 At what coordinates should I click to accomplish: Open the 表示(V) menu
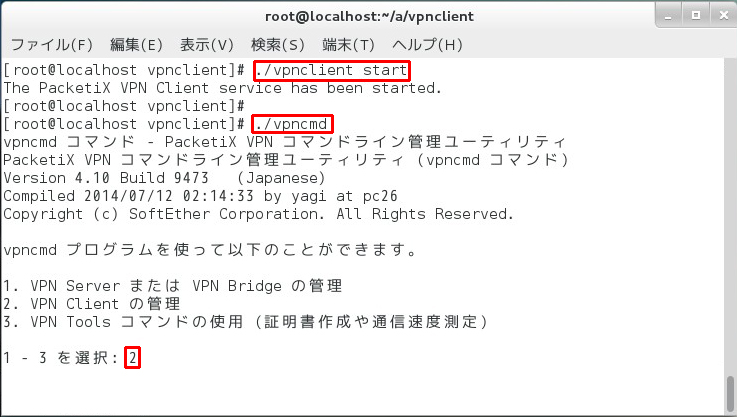[207, 45]
